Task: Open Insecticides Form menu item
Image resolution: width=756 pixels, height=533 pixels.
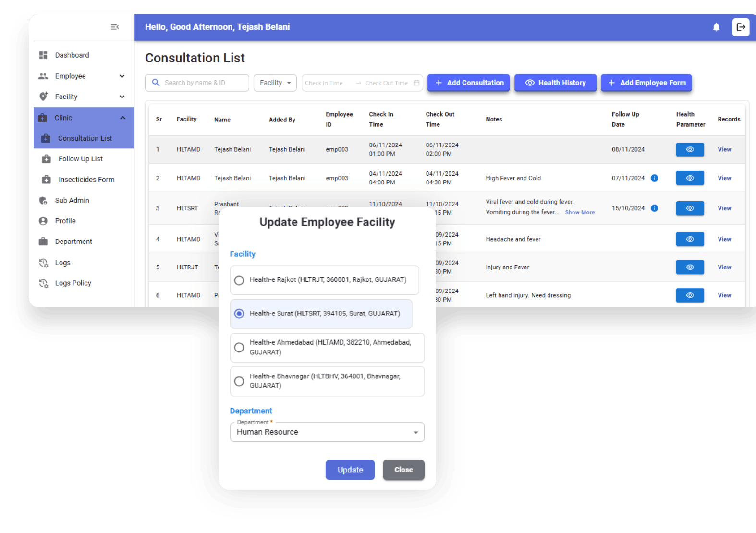Action: [86, 180]
